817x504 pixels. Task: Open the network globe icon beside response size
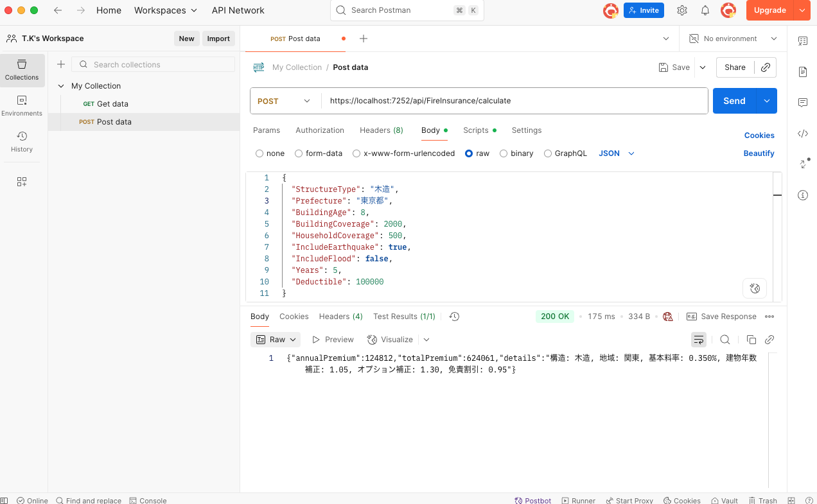668,317
